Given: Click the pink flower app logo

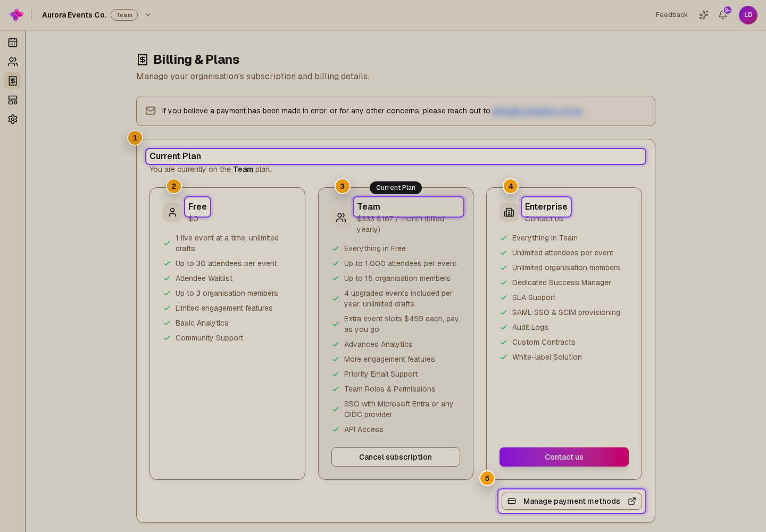Looking at the screenshot, I should pyautogui.click(x=16, y=15).
